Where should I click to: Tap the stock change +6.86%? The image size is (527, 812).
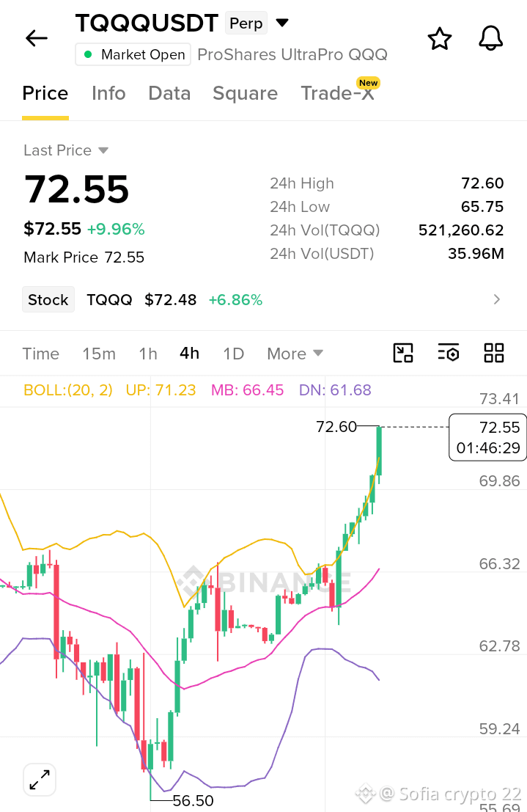point(235,300)
